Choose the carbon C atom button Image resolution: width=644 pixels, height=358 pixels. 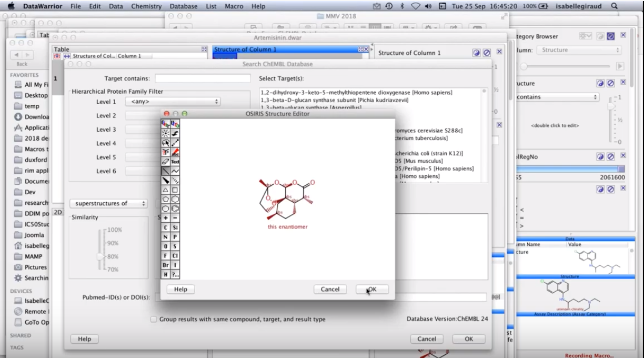[165, 227]
